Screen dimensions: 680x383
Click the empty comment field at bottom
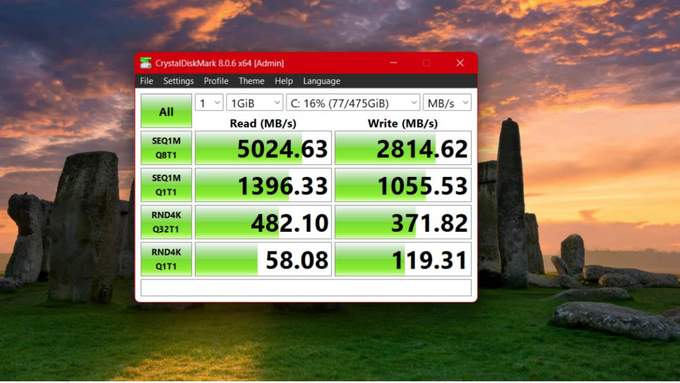tap(306, 288)
